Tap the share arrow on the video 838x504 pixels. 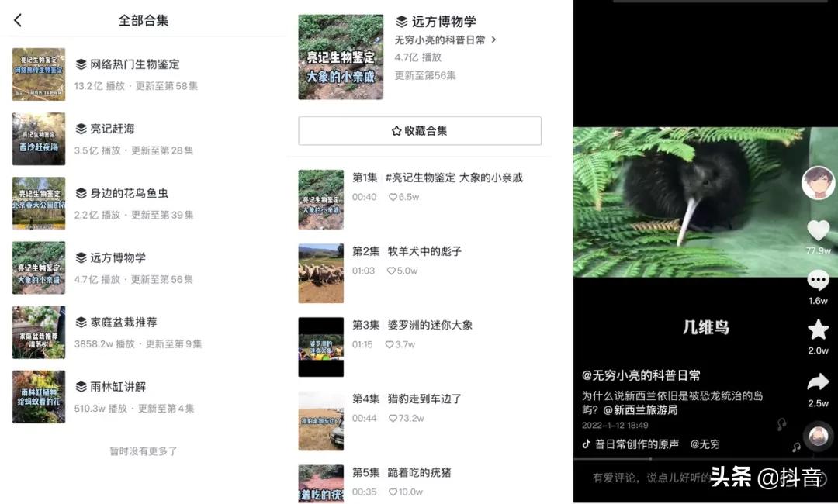819,381
